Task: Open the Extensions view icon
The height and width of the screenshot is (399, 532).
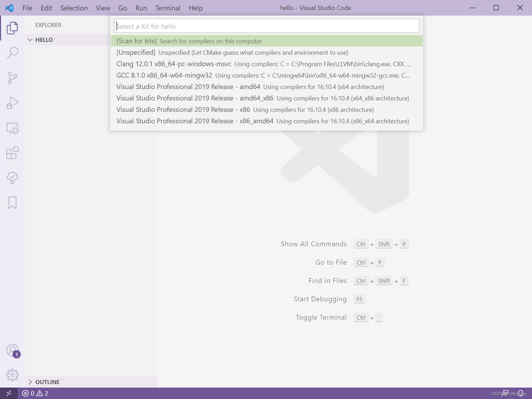Action: [12, 153]
